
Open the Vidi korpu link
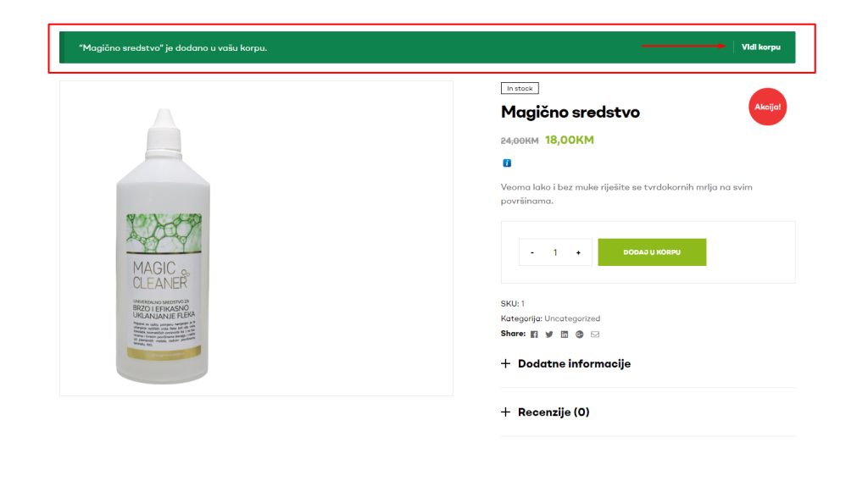tap(761, 47)
